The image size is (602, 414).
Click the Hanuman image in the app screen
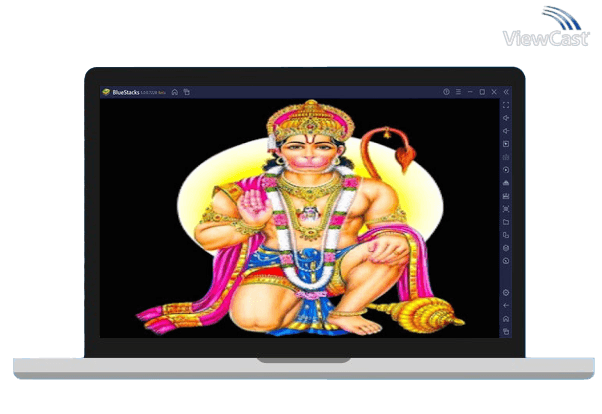click(301, 218)
